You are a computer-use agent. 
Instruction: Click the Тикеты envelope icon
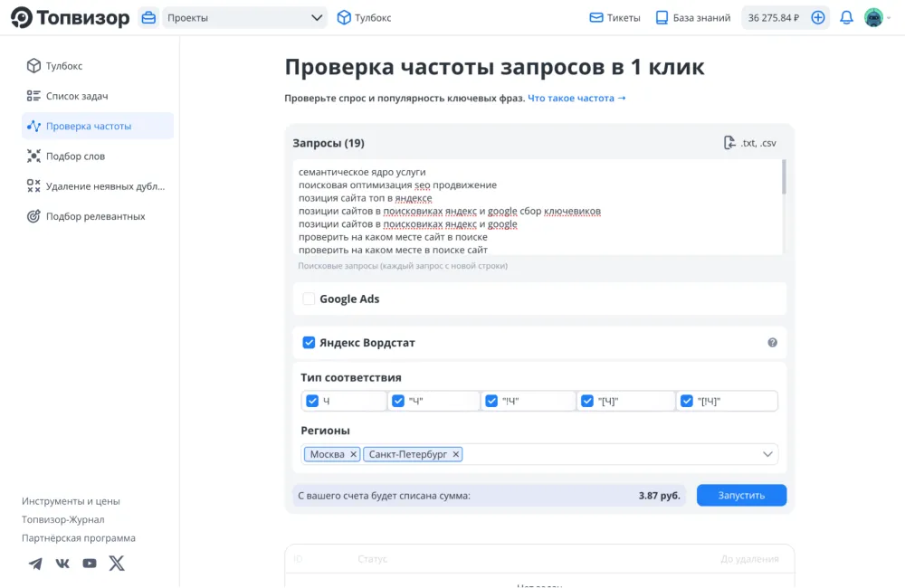click(x=596, y=18)
